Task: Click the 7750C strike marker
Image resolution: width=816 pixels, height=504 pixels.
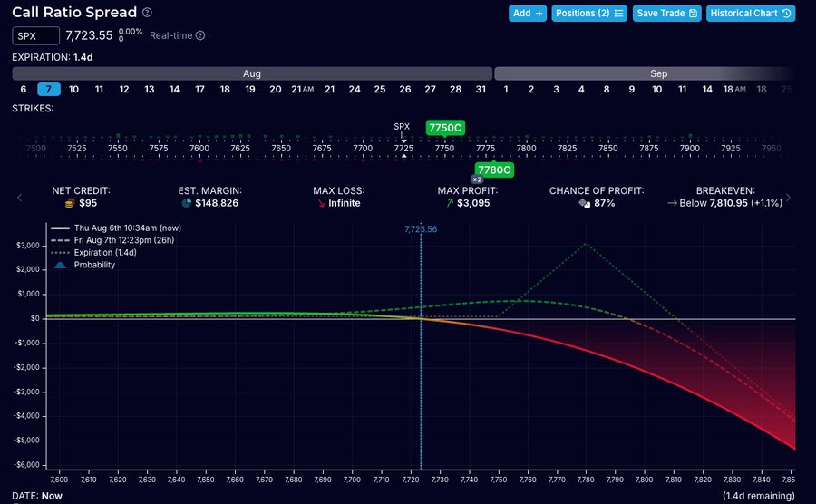Action: [x=445, y=128]
